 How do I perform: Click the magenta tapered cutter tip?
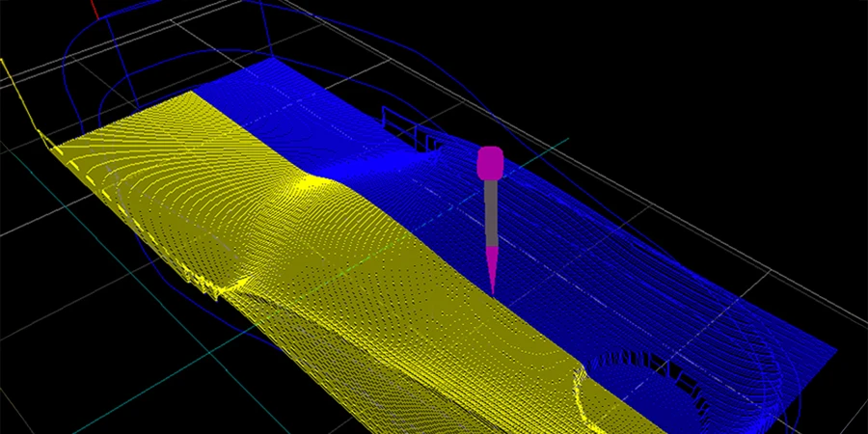coord(492,271)
